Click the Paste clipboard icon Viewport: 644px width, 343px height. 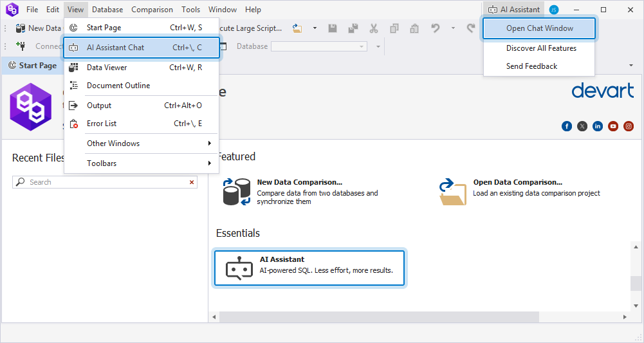tap(414, 28)
